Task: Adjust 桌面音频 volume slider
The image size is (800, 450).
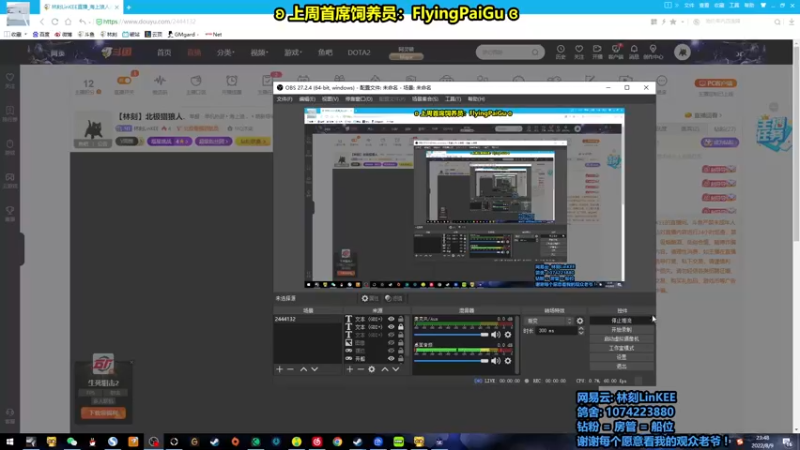Action: [451, 361]
